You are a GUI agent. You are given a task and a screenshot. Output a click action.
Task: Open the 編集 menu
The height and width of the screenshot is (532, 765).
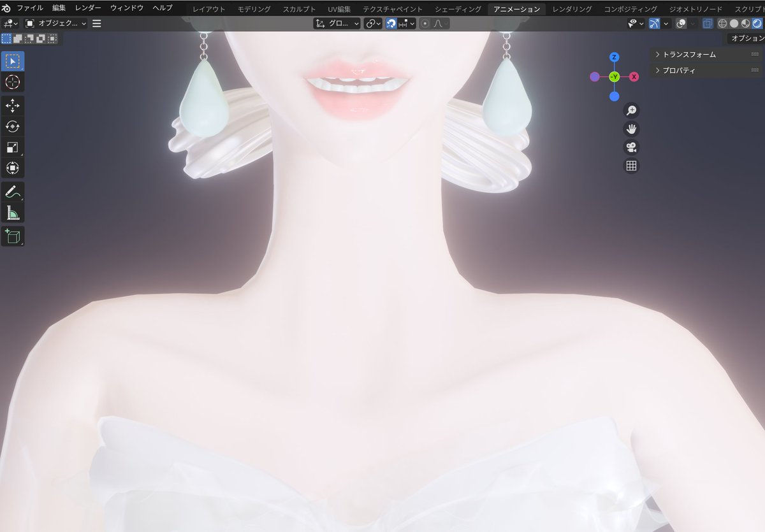point(59,8)
